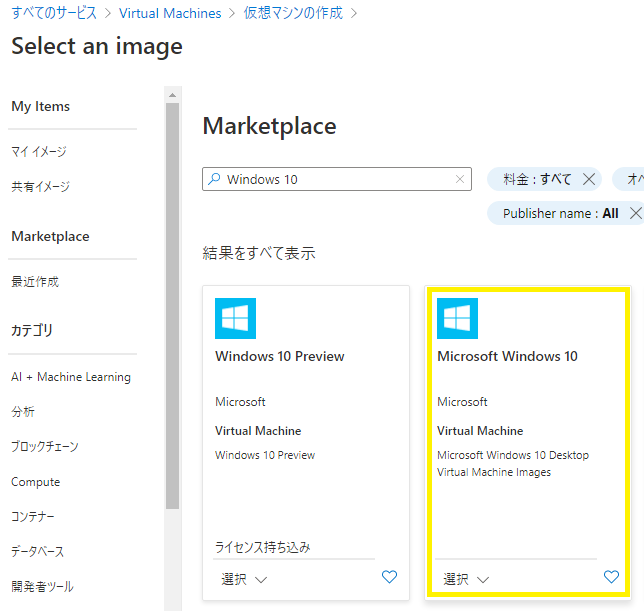Select the 開発者ツール category
The image size is (644, 611).
(x=42, y=586)
